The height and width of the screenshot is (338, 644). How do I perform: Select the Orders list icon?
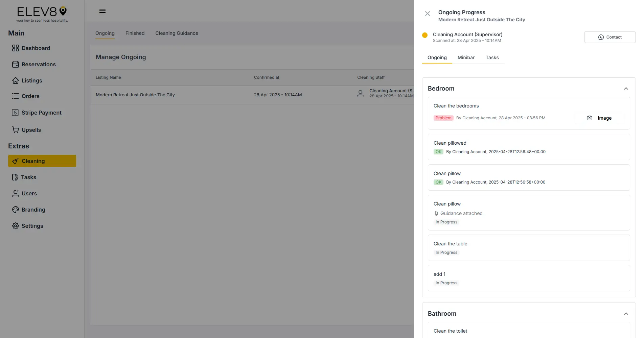[15, 96]
